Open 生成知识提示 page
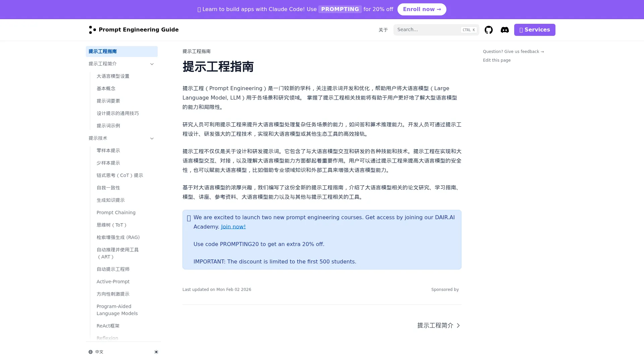 pos(125,200)
